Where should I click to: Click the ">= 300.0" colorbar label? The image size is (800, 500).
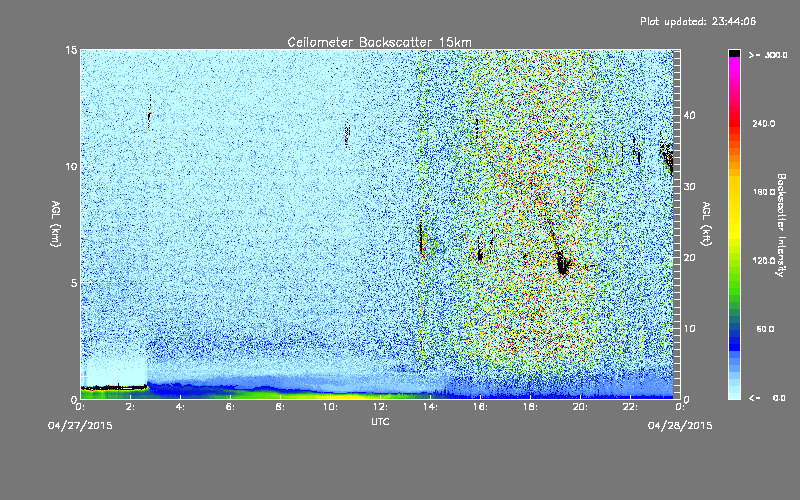(768, 55)
